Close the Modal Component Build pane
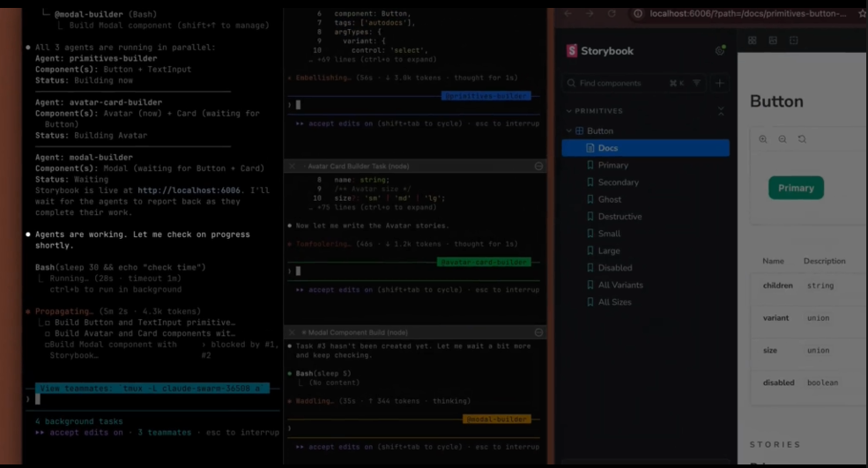The width and height of the screenshot is (868, 468). 292,332
